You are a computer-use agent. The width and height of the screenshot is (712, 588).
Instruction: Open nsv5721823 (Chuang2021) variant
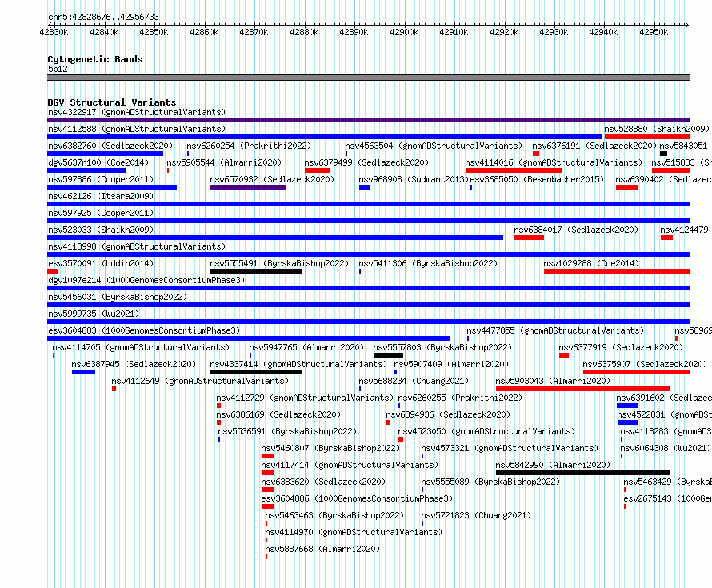[476, 515]
